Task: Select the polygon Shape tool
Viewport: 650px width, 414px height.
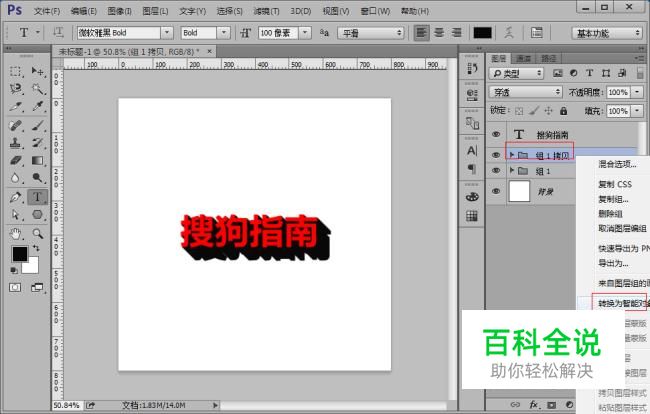Action: click(x=38, y=214)
